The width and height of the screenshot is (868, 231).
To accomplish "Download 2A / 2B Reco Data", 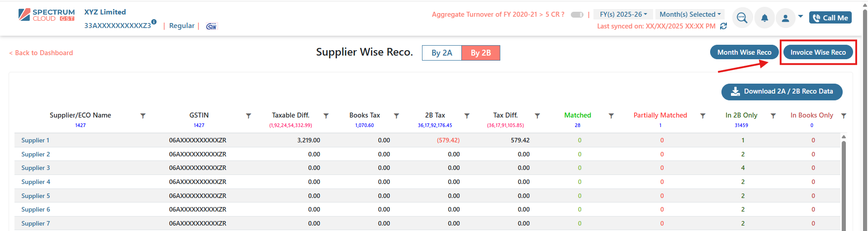I will [x=782, y=91].
